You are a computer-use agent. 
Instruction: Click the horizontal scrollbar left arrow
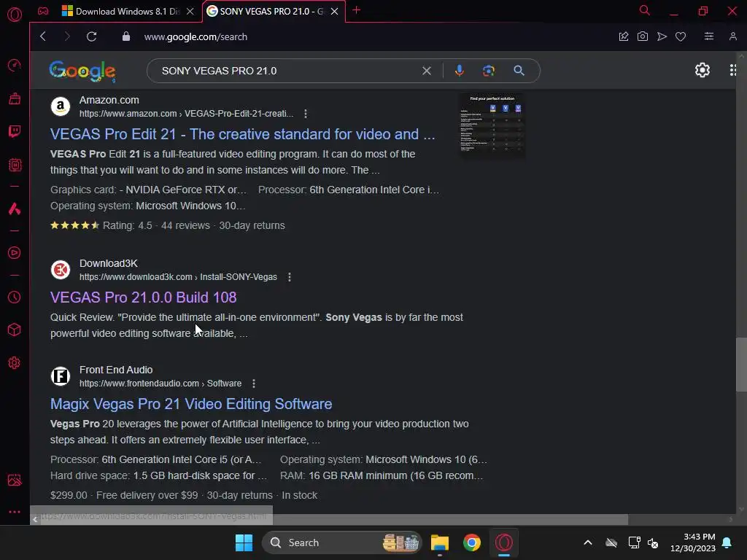coord(35,519)
